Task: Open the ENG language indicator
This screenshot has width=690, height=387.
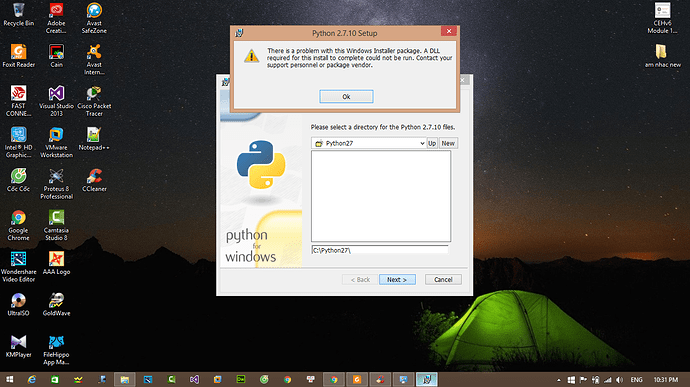Action: point(636,380)
